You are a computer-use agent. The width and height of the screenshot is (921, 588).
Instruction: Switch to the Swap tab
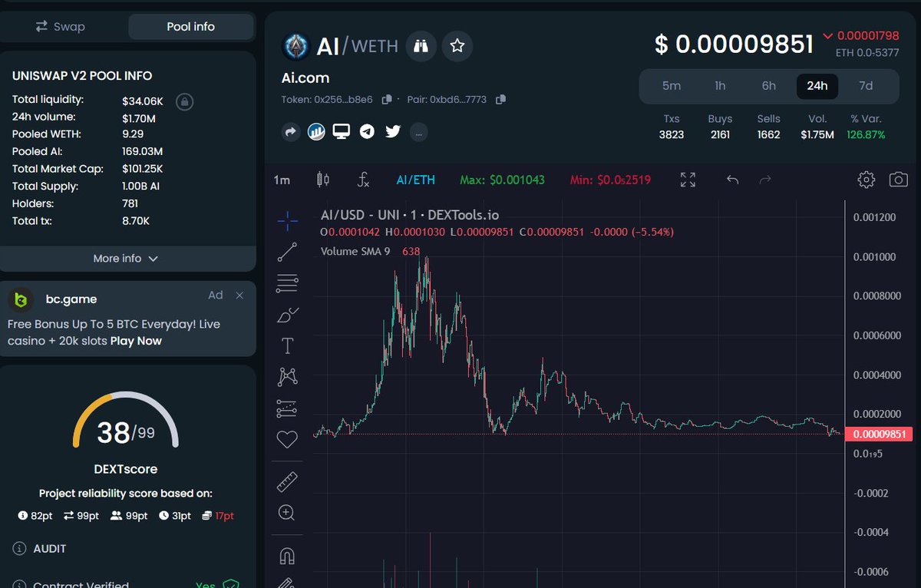[60, 27]
